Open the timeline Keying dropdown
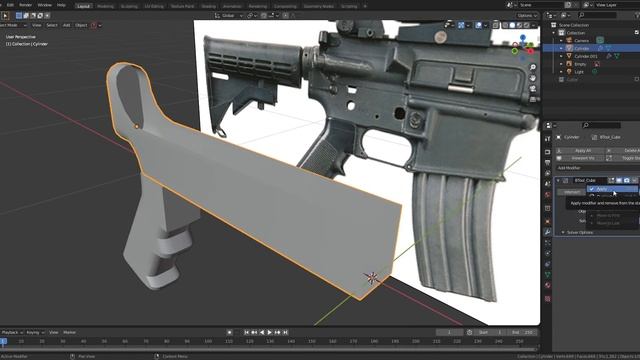The width and height of the screenshot is (640, 360). click(35, 332)
